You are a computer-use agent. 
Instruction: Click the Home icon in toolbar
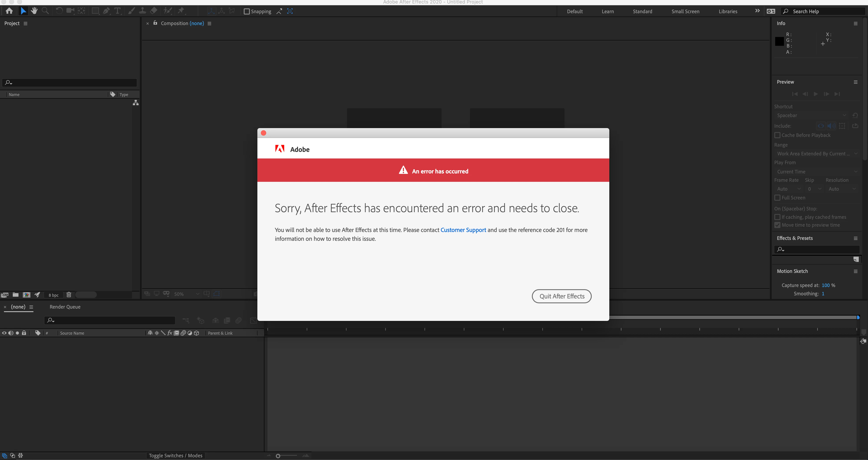9,11
